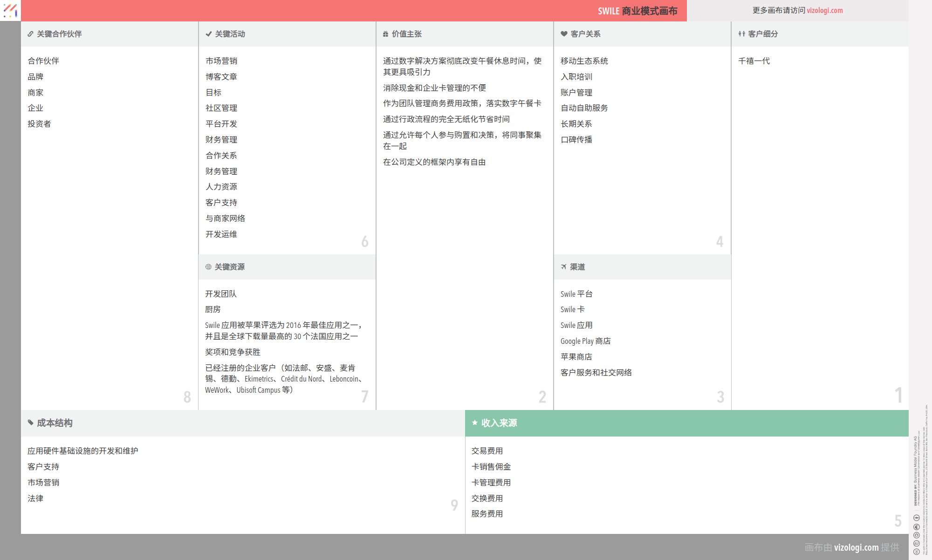932x560 pixels.
Task: Click the people icon beside 客户细分
Action: click(741, 34)
